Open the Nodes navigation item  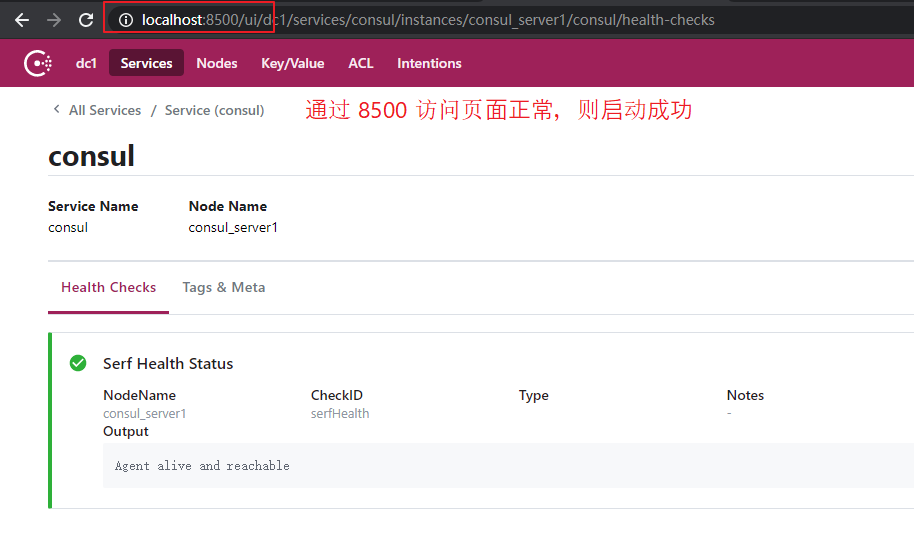point(217,63)
